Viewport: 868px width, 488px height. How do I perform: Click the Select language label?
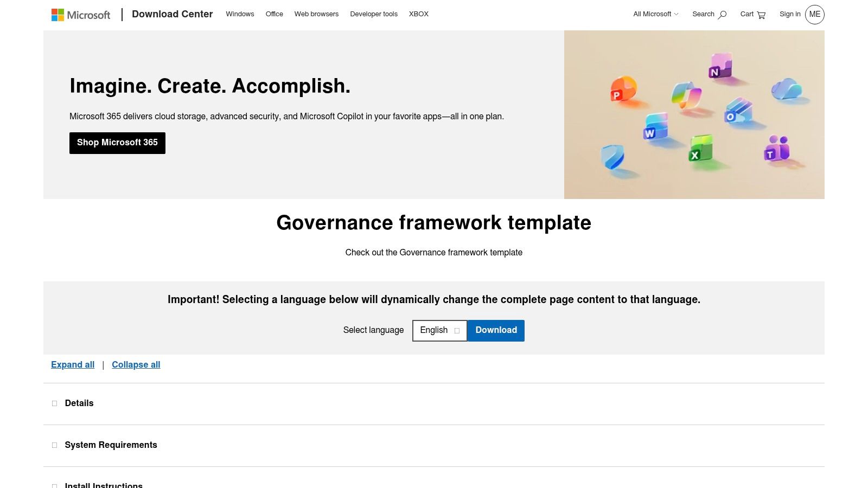click(373, 330)
